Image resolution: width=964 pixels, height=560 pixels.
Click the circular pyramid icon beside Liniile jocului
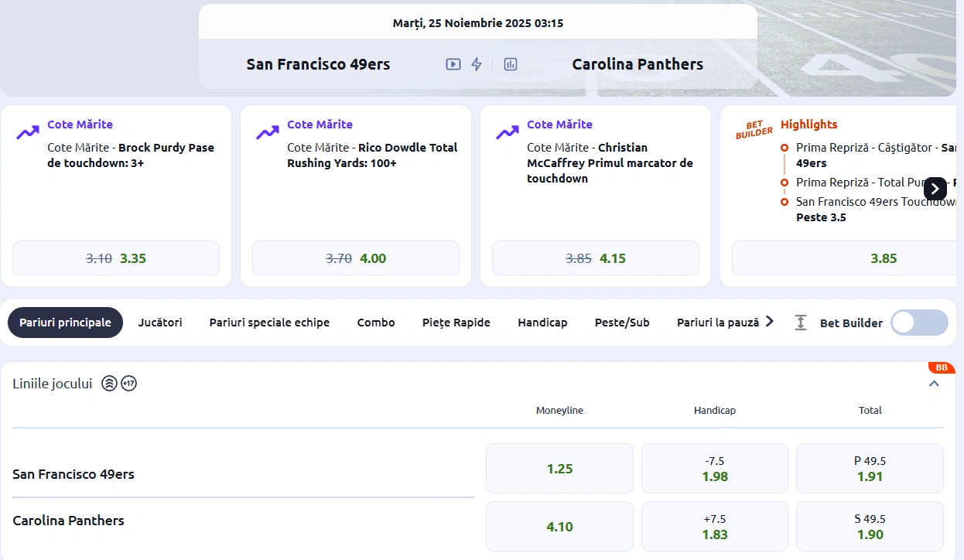click(108, 383)
